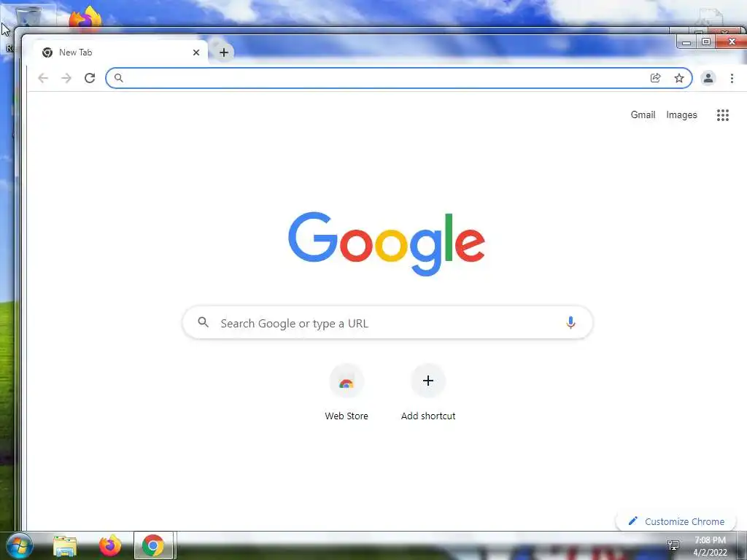Bookmark this tab with the star icon
The height and width of the screenshot is (560, 747).
tap(679, 78)
